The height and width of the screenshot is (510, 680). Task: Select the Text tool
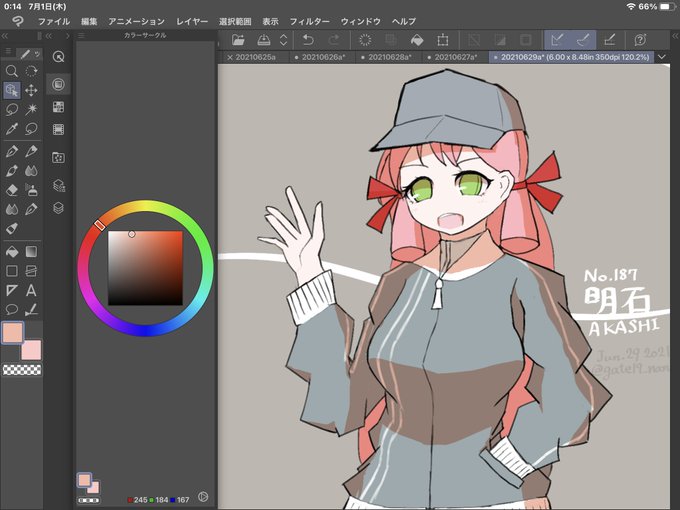tap(31, 290)
